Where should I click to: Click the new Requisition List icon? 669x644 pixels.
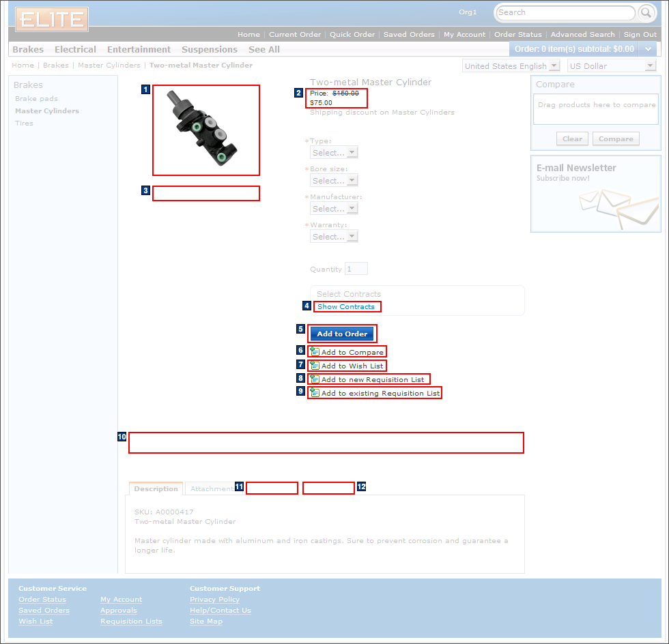click(315, 379)
